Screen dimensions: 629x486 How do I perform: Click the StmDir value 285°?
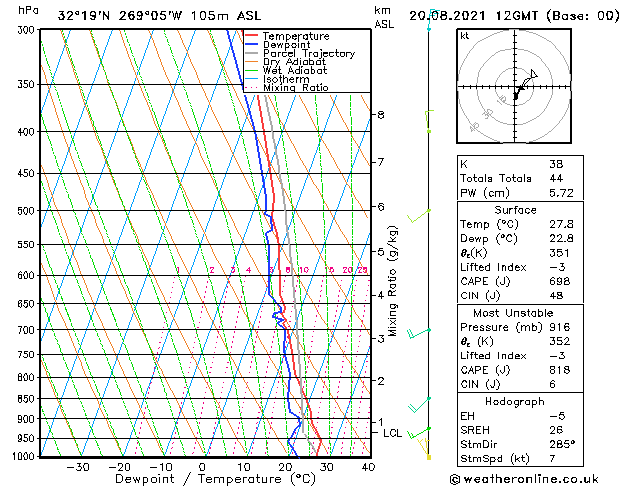pos(562,445)
